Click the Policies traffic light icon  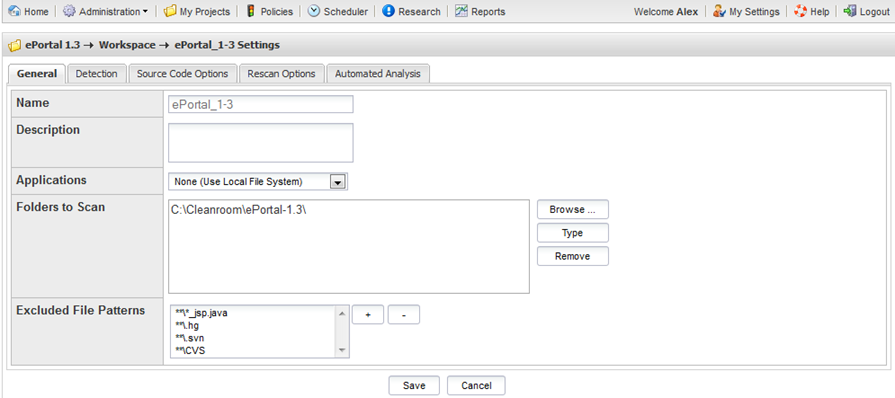[251, 11]
